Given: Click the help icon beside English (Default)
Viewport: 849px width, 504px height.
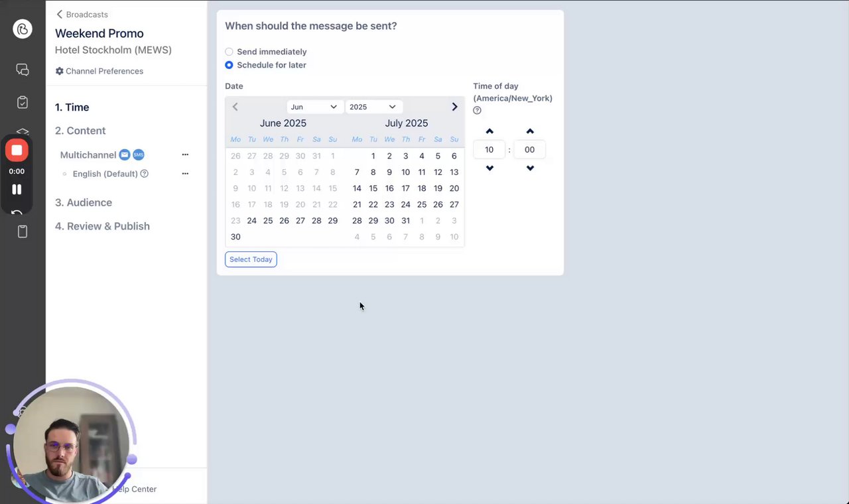Looking at the screenshot, I should click(145, 174).
